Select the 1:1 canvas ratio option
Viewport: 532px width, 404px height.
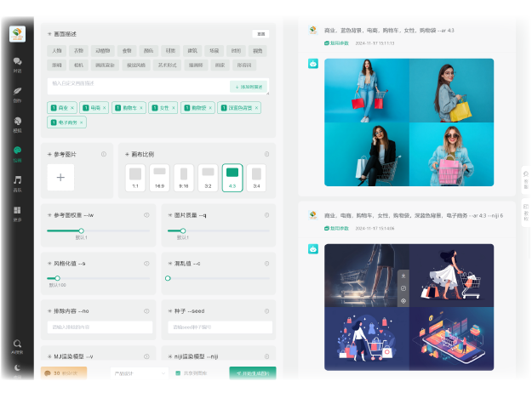pos(134,177)
